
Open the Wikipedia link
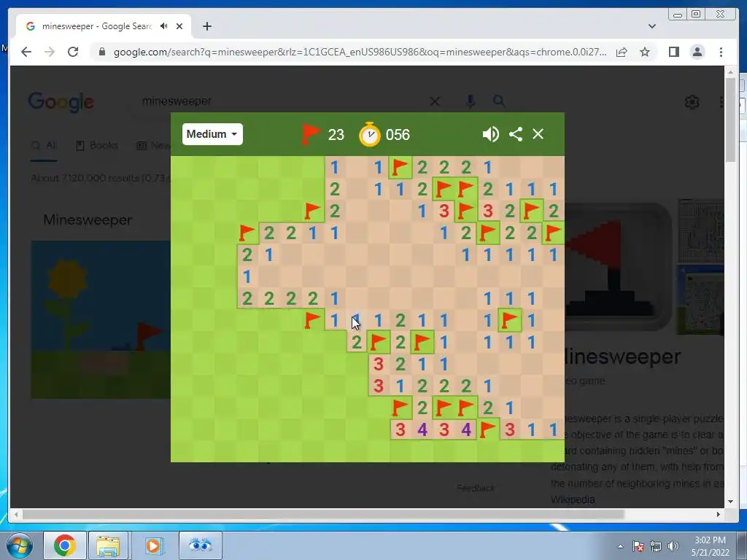[573, 499]
